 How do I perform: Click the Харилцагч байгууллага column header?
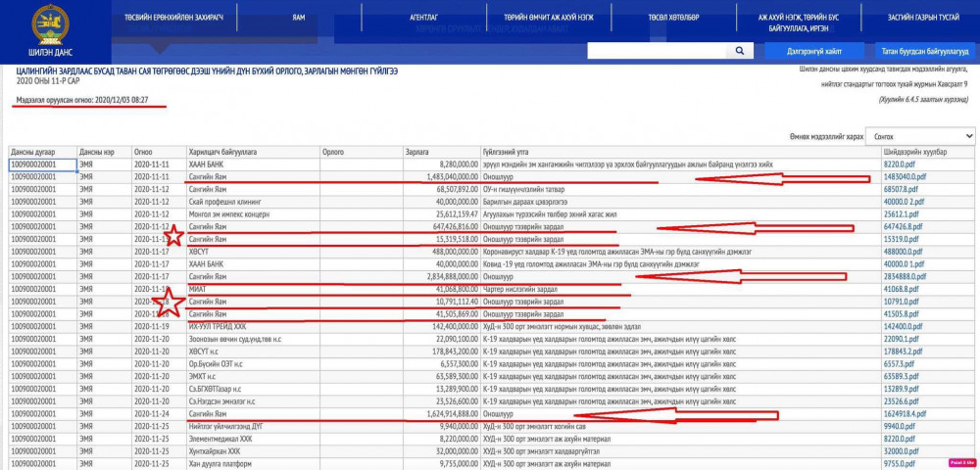253,152
